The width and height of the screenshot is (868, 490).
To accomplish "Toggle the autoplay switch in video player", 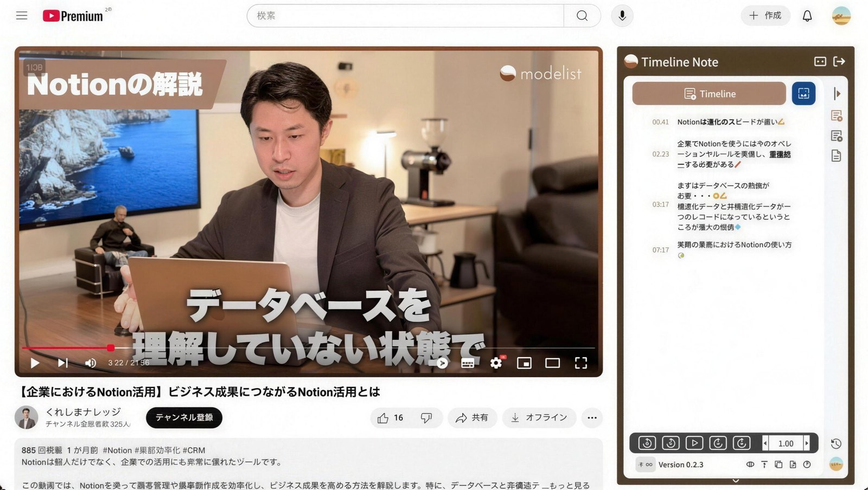I will coord(442,363).
